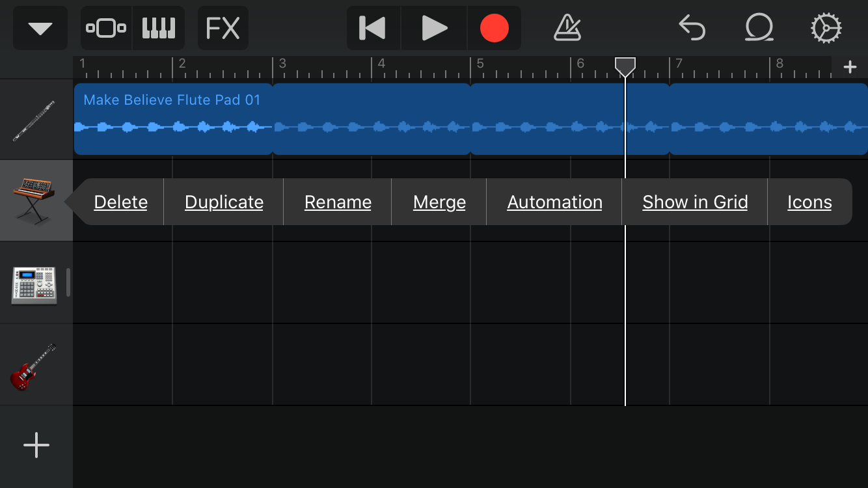
Task: Jump to the beginning of the song
Action: click(x=373, y=29)
